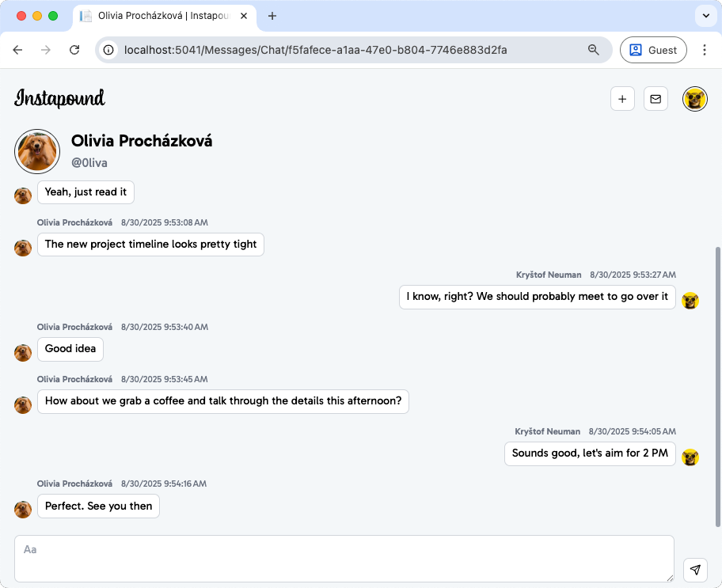Open a new browser tab
Screen dimensions: 722x588
pyautogui.click(x=272, y=16)
